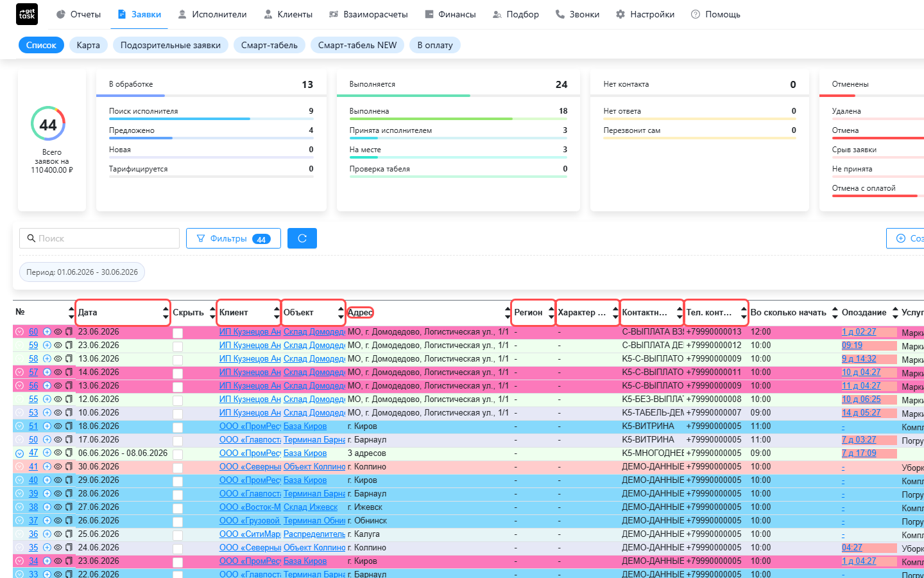Click the Поиск search field
The width and height of the screenshot is (924, 578).
coord(99,238)
